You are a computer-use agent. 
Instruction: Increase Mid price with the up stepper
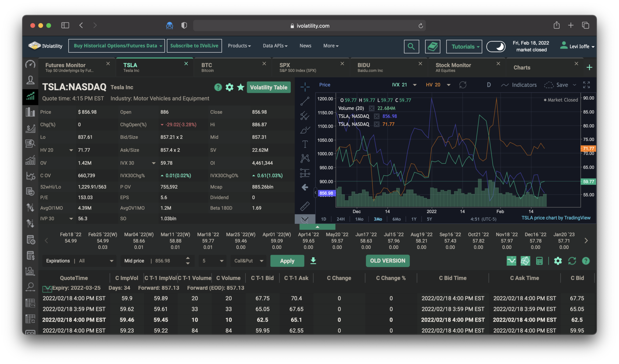coord(188,258)
